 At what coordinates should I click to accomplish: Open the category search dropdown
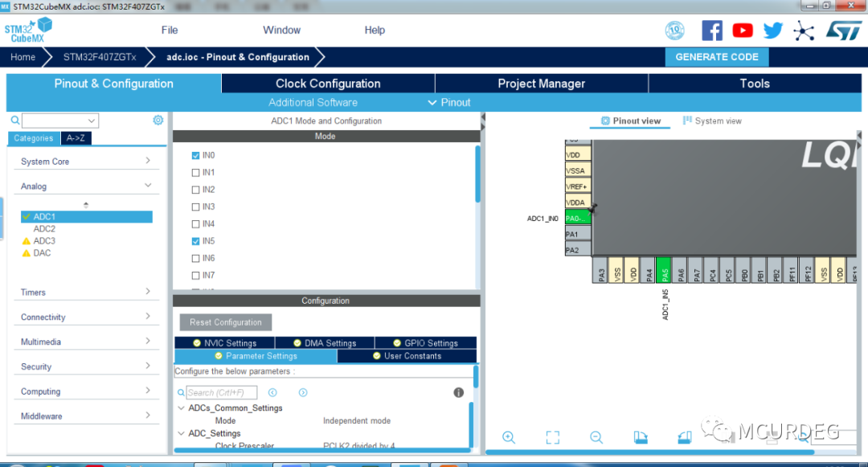pos(92,121)
